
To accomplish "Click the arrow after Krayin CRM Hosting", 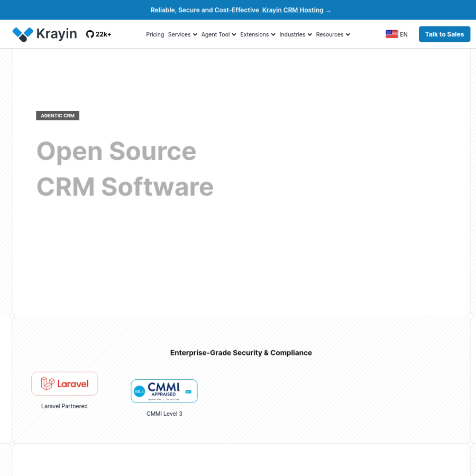I will click(x=328, y=11).
